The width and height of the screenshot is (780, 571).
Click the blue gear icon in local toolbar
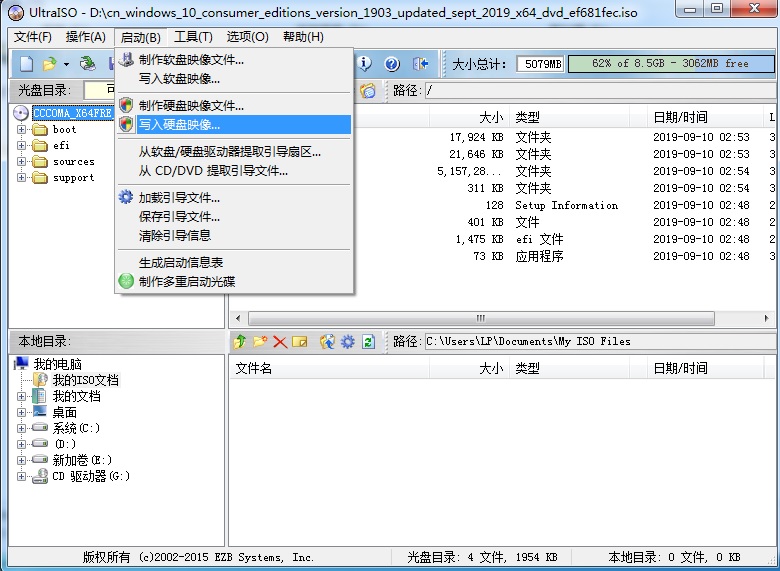point(348,342)
